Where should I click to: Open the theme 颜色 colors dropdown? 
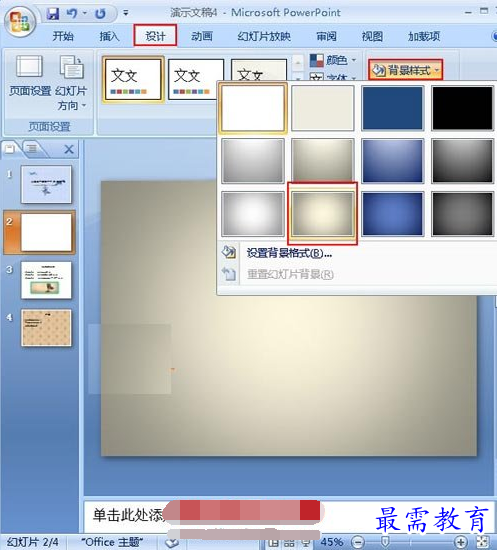(x=333, y=60)
